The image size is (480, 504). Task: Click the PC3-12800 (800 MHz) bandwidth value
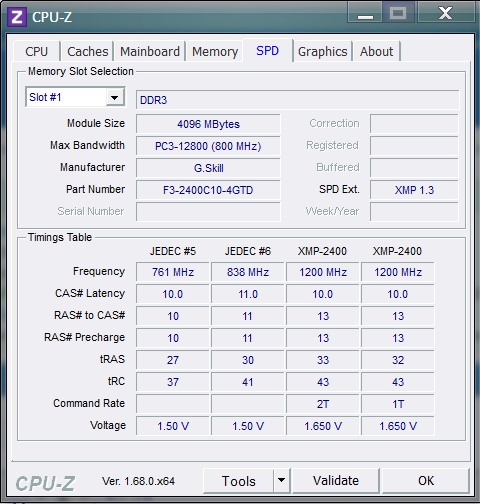click(208, 146)
